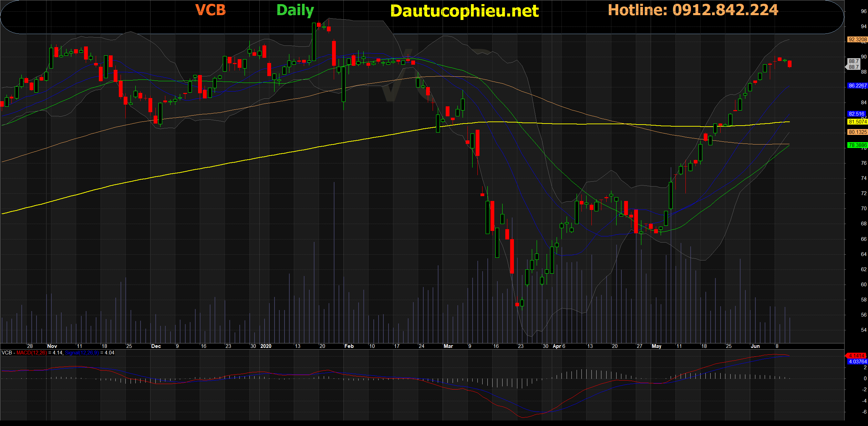Viewport: 868px width, 426px height.
Task: Click the May date axis marker
Action: [x=656, y=346]
